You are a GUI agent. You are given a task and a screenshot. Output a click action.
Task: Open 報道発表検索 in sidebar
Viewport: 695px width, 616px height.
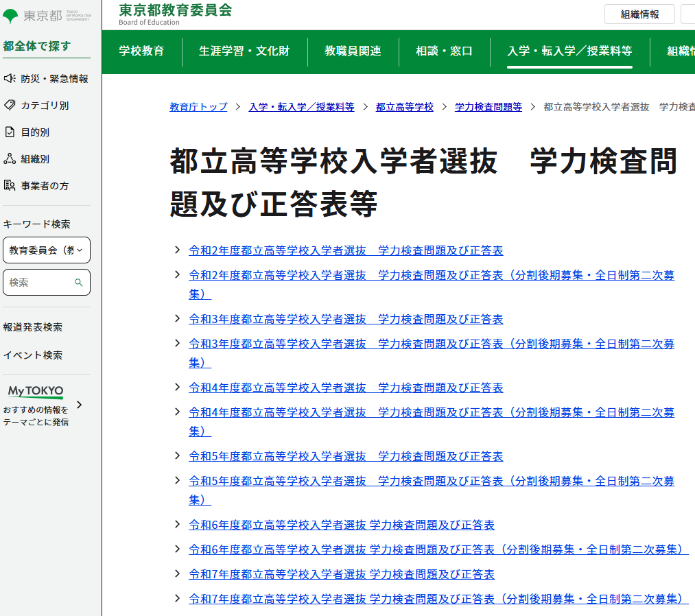pyautogui.click(x=33, y=327)
